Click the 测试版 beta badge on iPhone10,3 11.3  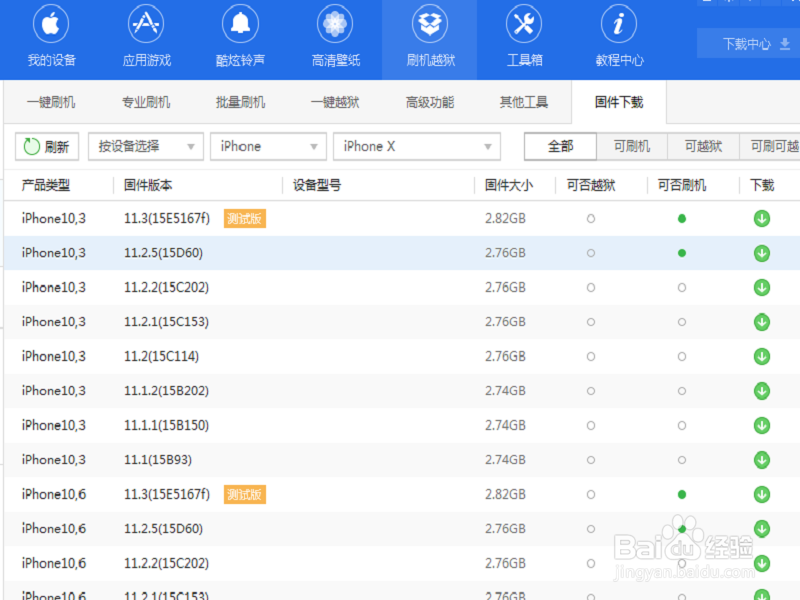(245, 219)
